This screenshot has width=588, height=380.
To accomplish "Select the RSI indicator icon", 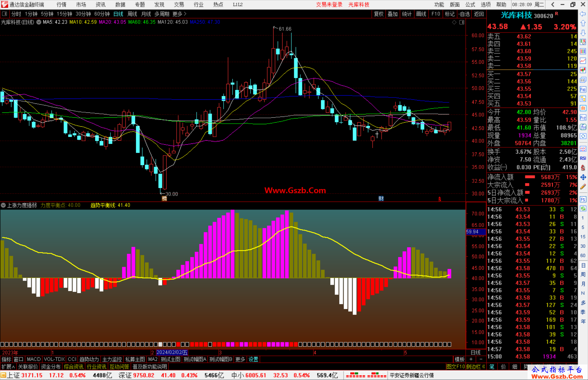I will point(583,158).
